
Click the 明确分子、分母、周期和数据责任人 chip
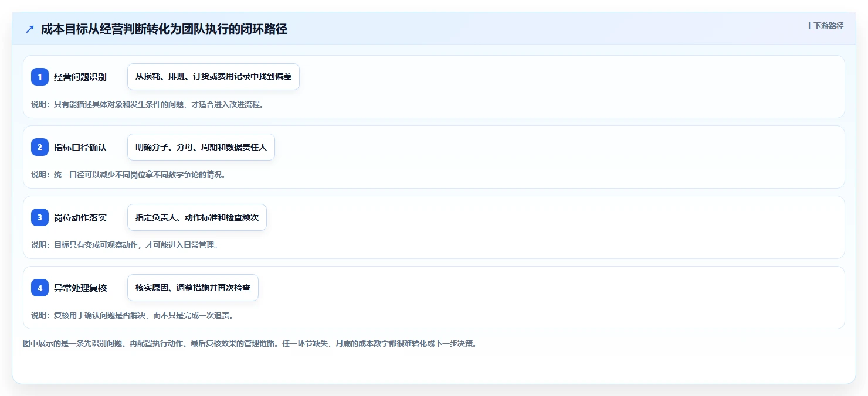pos(201,147)
